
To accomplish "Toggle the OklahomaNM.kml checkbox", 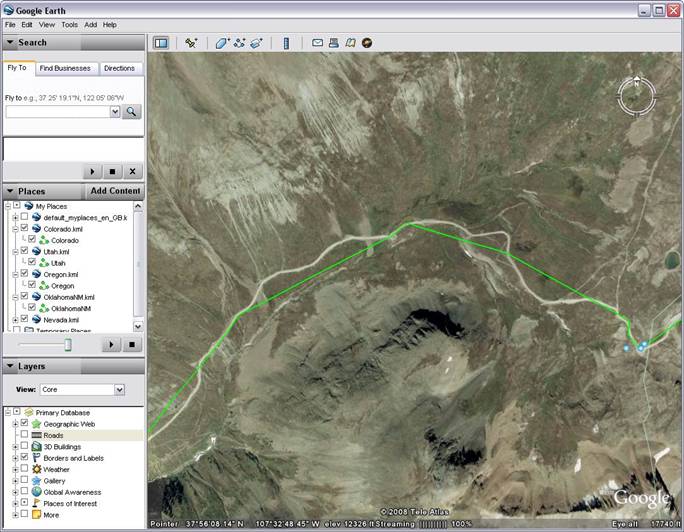I will coord(24,296).
